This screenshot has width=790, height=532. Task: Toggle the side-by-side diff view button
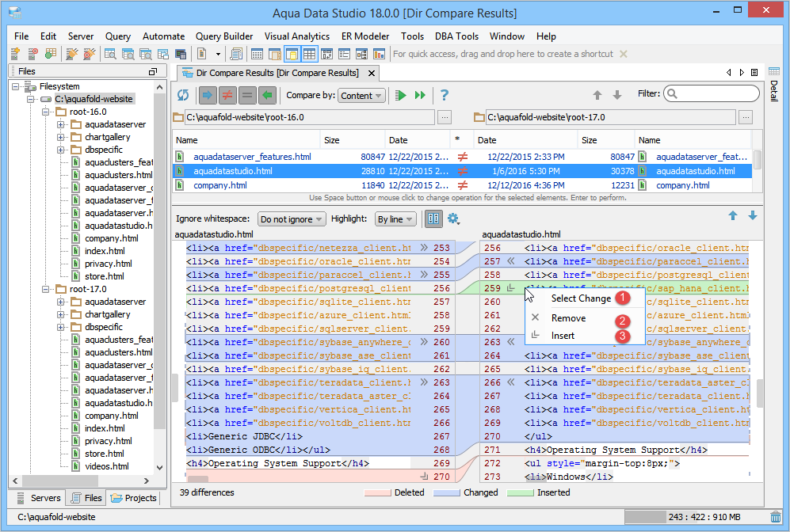coord(433,219)
